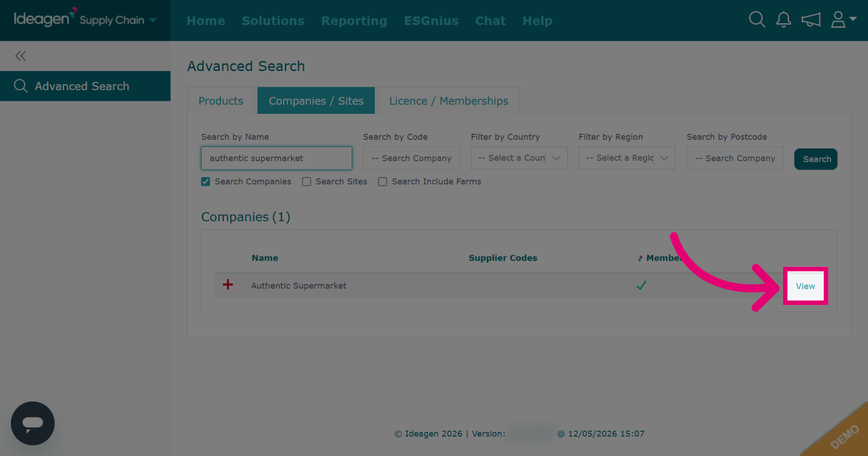Open the user account menu icon
The height and width of the screenshot is (456, 868).
click(x=844, y=20)
